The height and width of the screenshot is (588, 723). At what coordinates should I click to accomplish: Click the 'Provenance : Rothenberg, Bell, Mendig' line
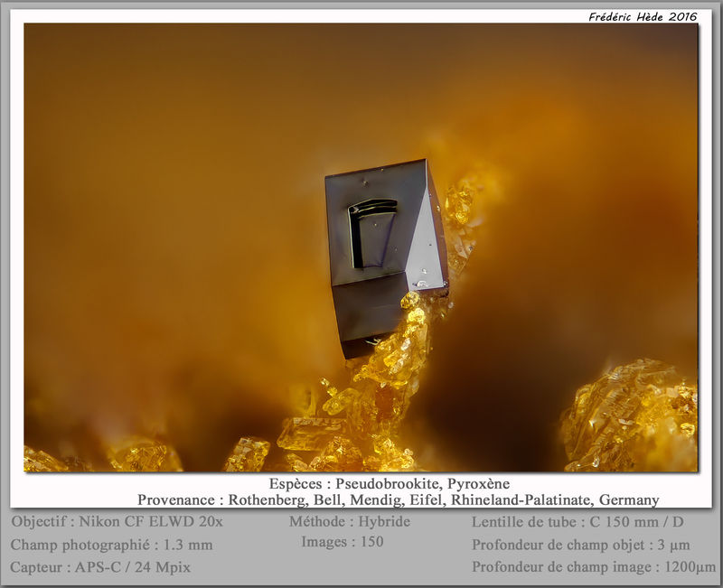coord(399,499)
